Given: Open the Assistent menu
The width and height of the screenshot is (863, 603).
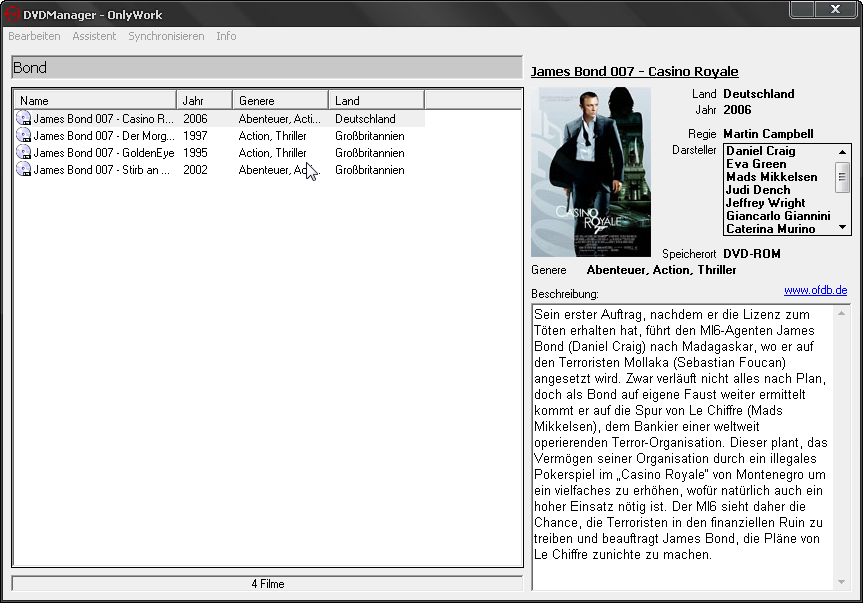Looking at the screenshot, I should [x=94, y=36].
